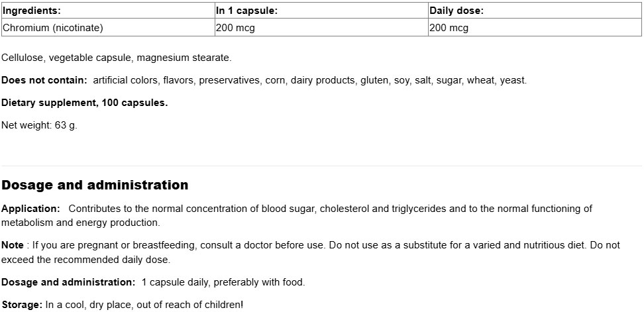Click the "Dosage and administration" section heading
The width and height of the screenshot is (644, 312).
pyautogui.click(x=95, y=185)
